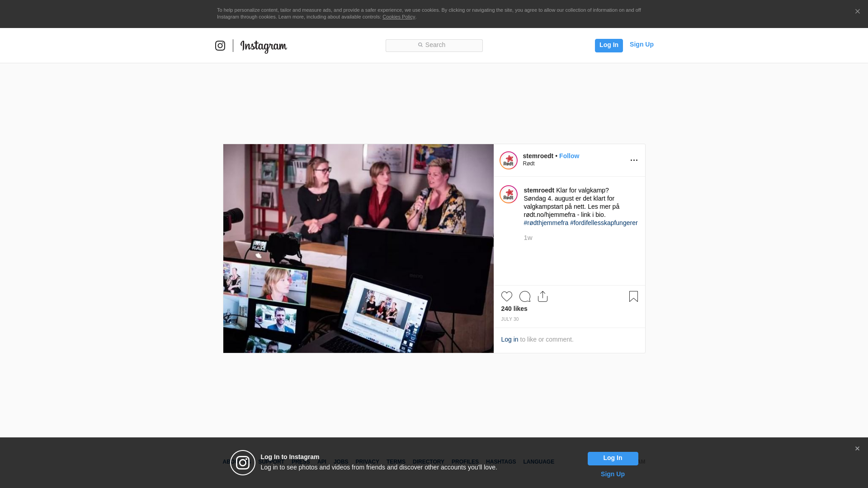This screenshot has height=488, width=868.
Task: Open the comment bubble icon
Action: [x=524, y=296]
